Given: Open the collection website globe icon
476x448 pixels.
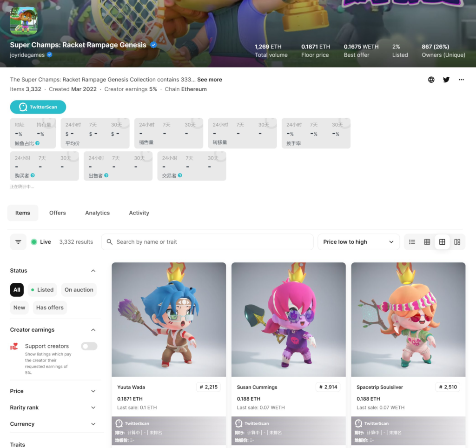Looking at the screenshot, I should (x=431, y=80).
